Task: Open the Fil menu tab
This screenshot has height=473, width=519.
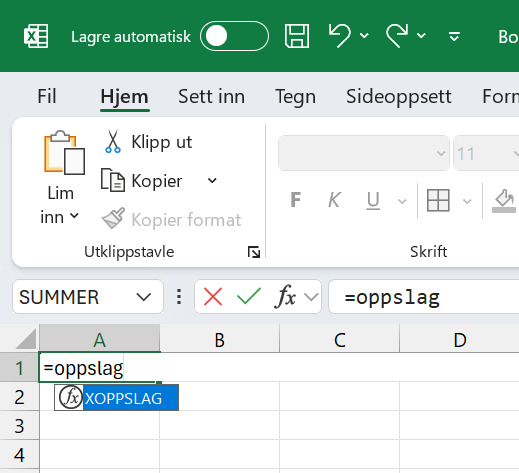Action: click(x=47, y=97)
